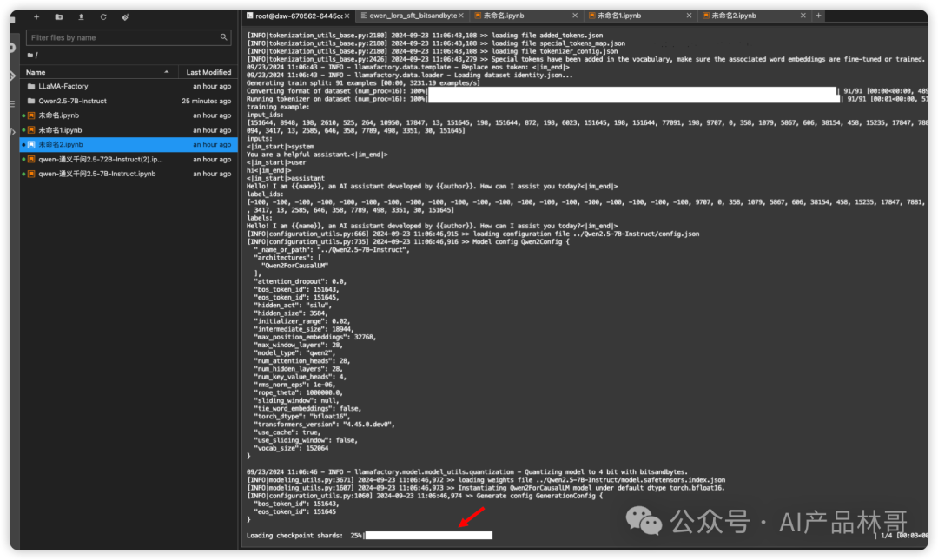
Task: Click notebook icon of 未命名1.ipynb file row
Action: (x=31, y=130)
